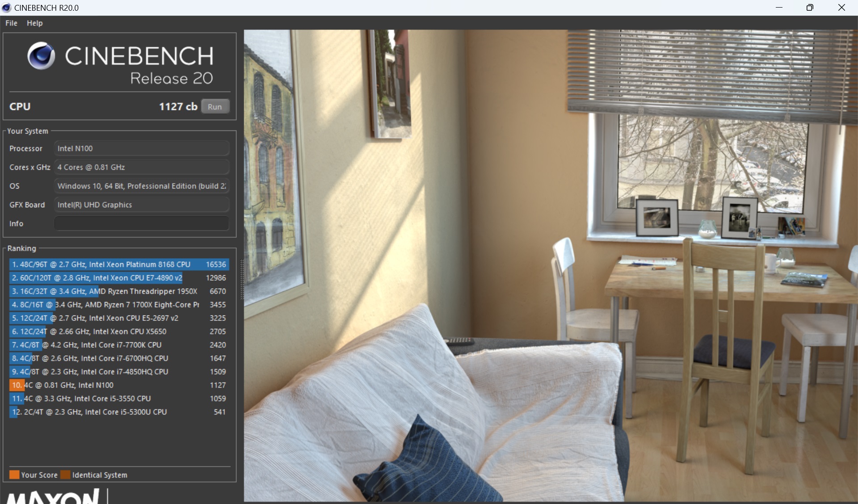Click the GFX Board field
Viewport: 858px width, 504px height.
coord(141,205)
